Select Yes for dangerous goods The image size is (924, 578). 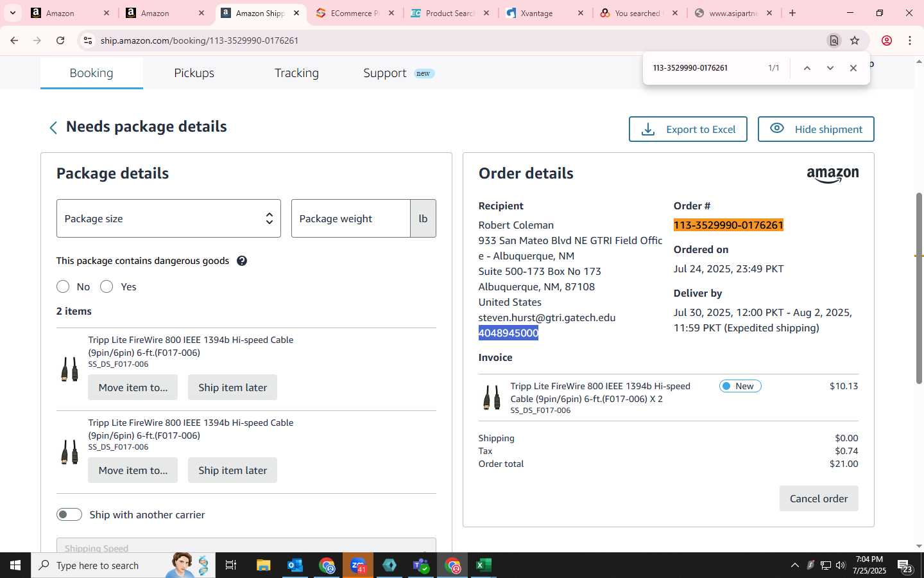pyautogui.click(x=107, y=286)
